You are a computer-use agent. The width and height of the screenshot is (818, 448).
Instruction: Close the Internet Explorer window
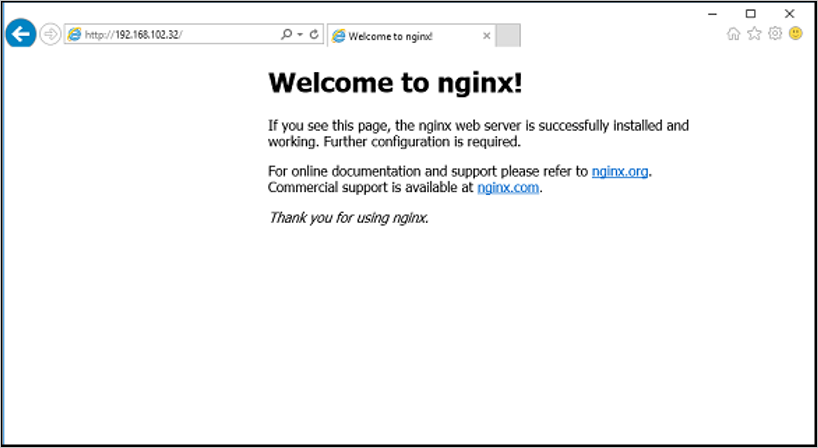pos(789,14)
